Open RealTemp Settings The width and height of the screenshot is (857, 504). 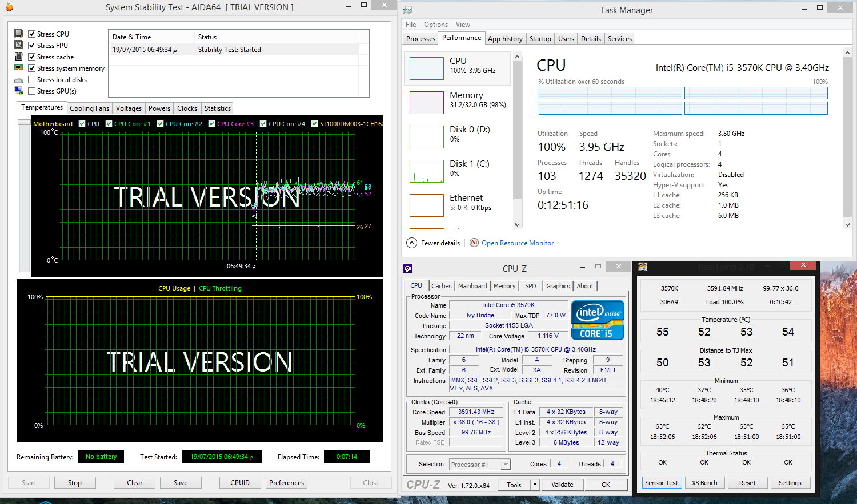coord(790,483)
